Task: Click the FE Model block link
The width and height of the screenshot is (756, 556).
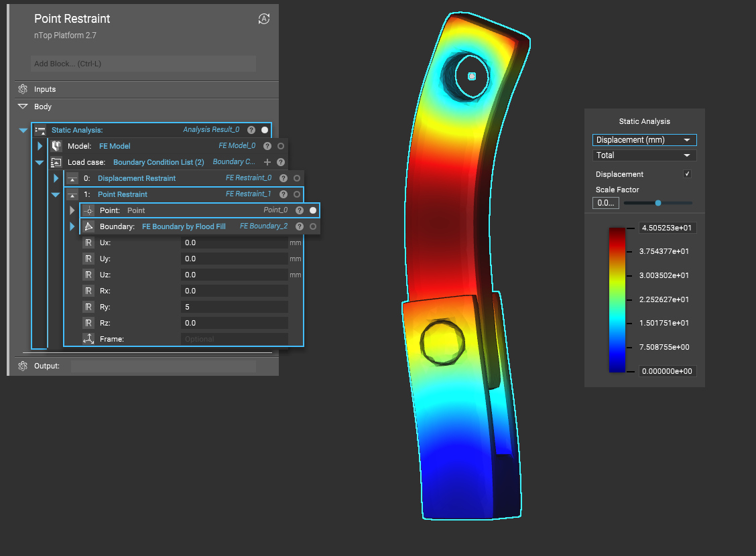Action: click(x=115, y=146)
